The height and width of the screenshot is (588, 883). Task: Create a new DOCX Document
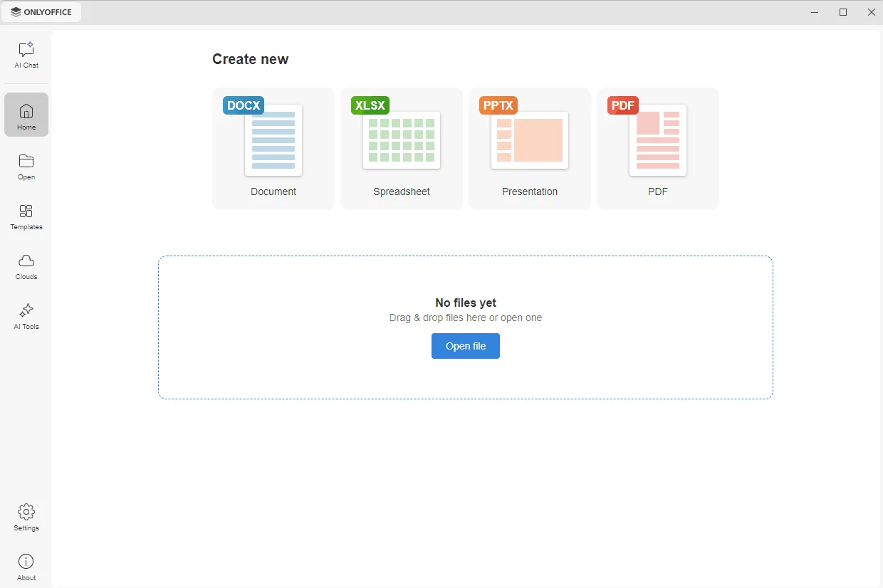pyautogui.click(x=273, y=149)
